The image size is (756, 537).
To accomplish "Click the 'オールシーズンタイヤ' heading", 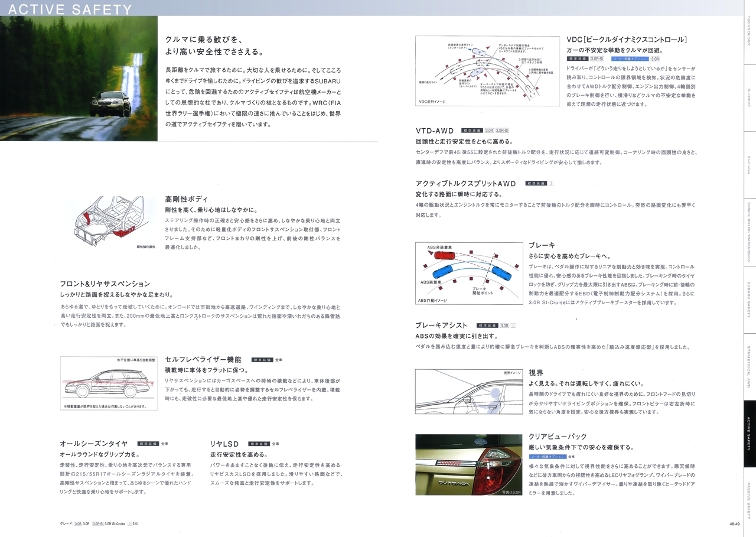I will coord(94,443).
